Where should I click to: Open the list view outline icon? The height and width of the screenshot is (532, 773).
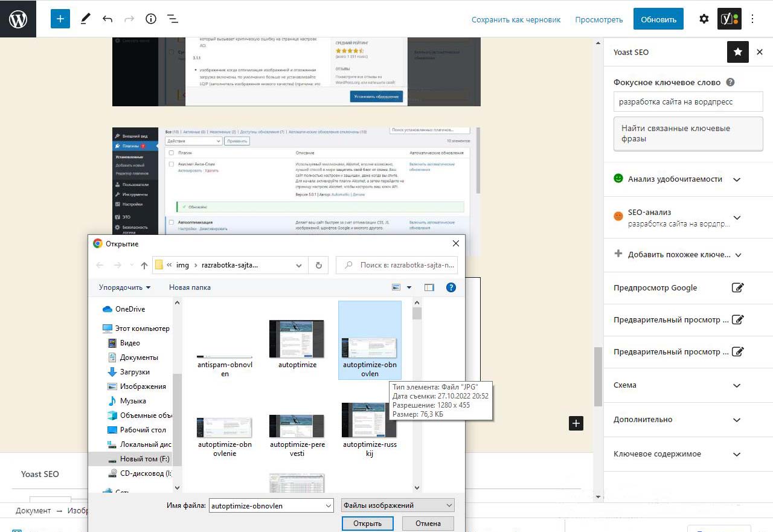click(173, 19)
